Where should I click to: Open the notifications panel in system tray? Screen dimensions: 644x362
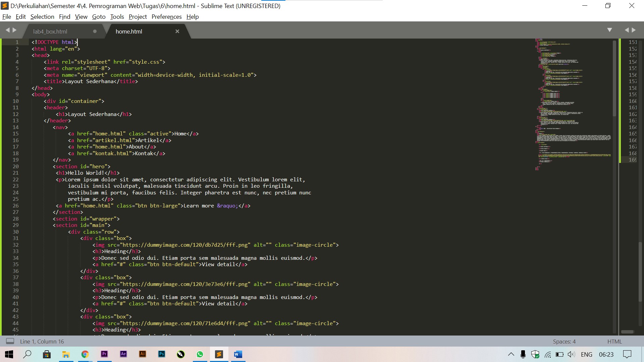pyautogui.click(x=627, y=354)
